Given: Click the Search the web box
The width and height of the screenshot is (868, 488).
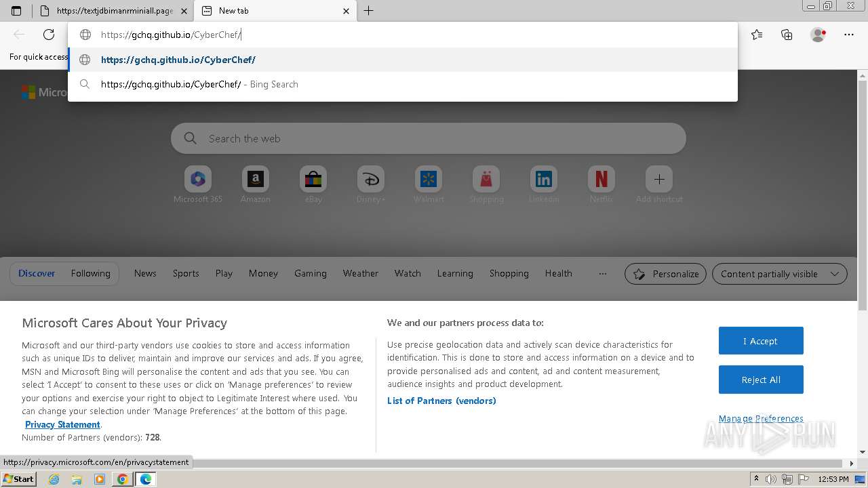Looking at the screenshot, I should point(429,138).
